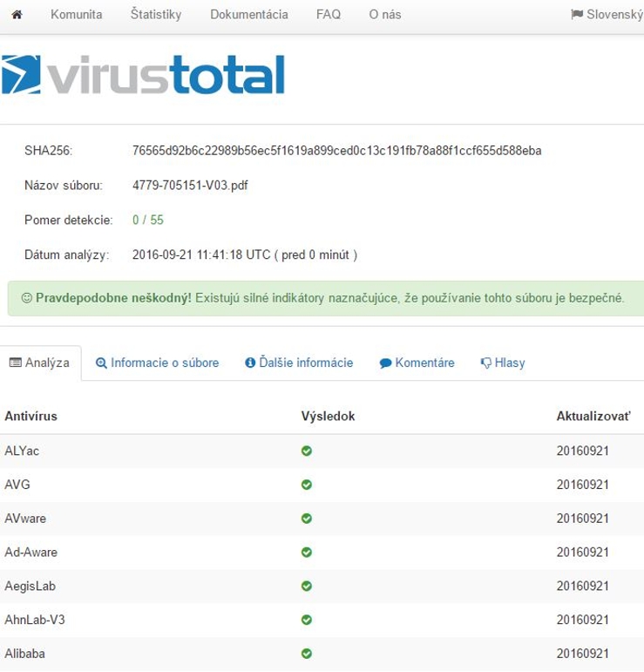This screenshot has height=672, width=644.
Task: Click the 20160921 date in the AVG row
Action: pos(583,485)
